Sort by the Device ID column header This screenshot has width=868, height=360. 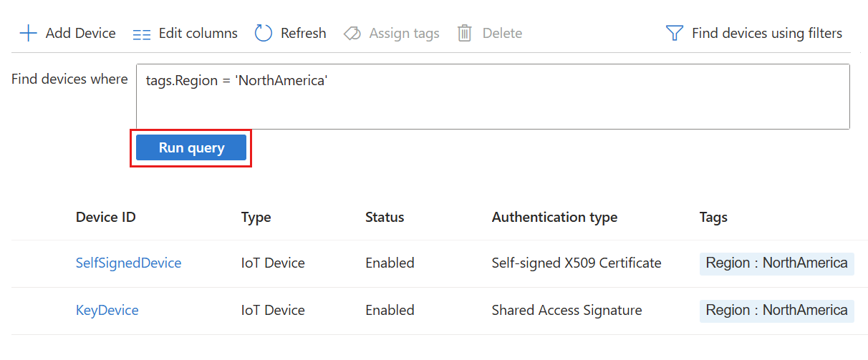pos(105,217)
